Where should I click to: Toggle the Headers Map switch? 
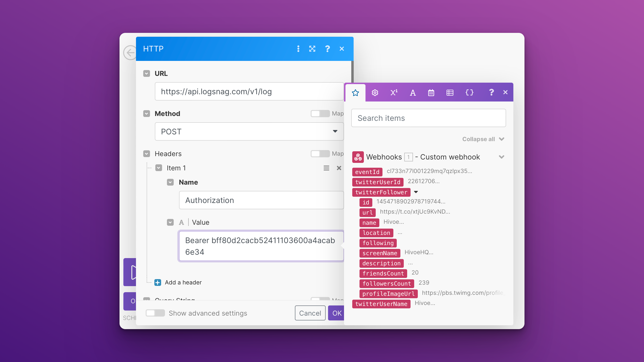pos(320,153)
